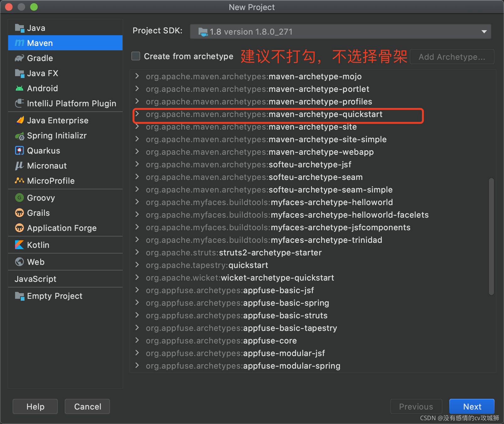Click the Help button

click(x=35, y=406)
